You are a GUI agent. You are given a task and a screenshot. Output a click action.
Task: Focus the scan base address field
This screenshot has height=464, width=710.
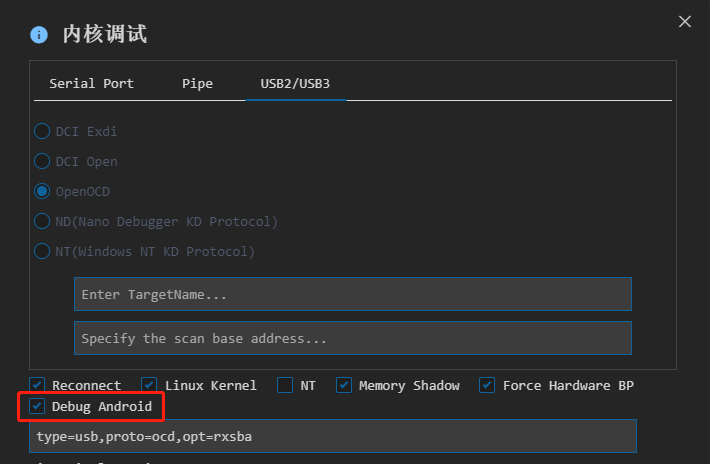353,338
